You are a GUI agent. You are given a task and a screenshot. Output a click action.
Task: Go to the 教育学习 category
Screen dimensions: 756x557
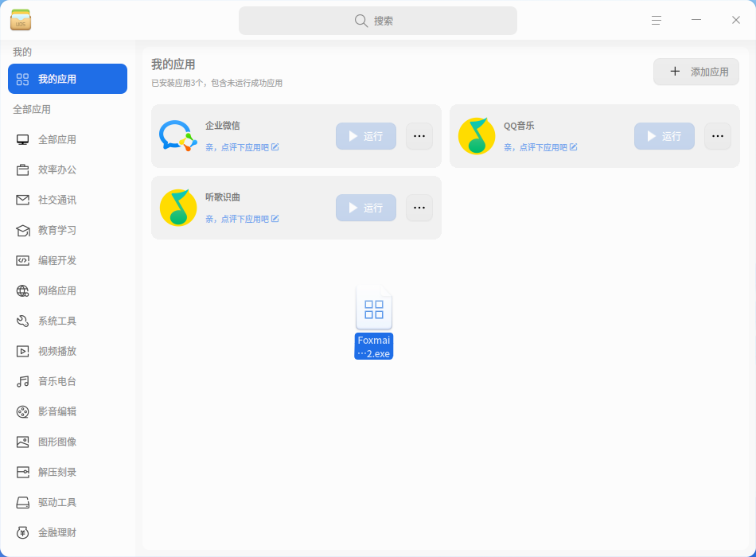[57, 230]
